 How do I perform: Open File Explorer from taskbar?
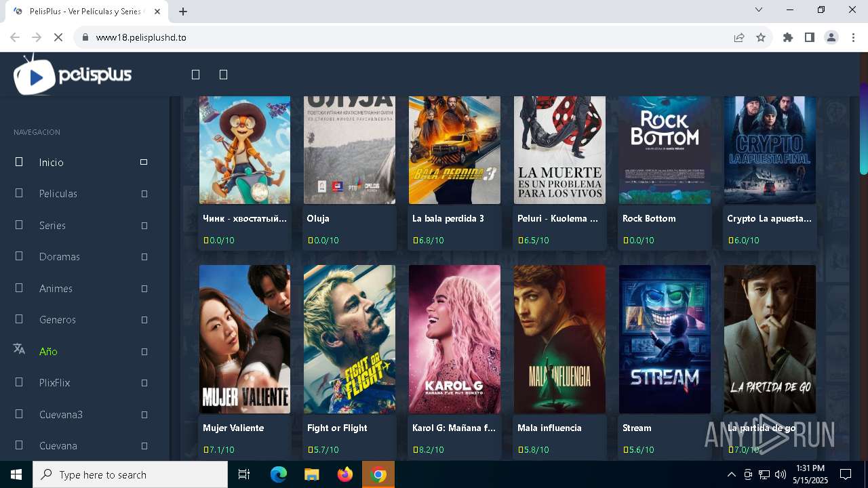311,474
